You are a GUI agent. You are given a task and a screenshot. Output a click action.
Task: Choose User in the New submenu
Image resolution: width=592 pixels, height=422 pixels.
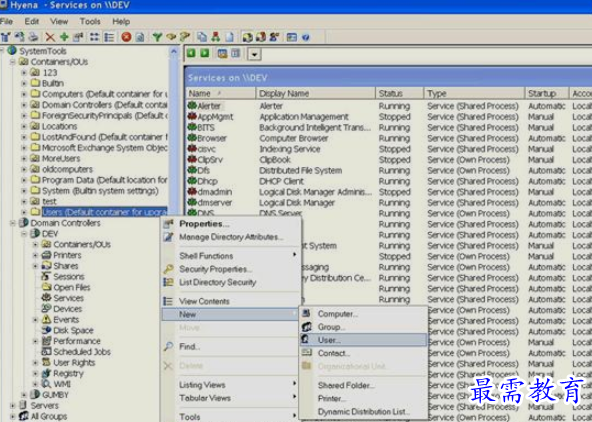[364, 340]
